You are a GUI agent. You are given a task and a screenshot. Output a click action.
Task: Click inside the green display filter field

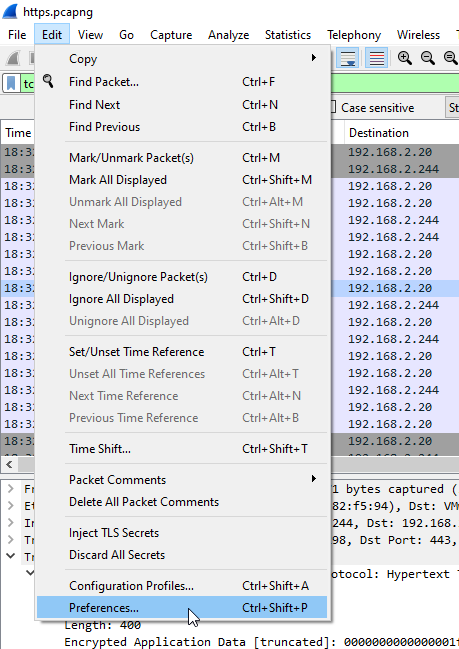point(395,84)
